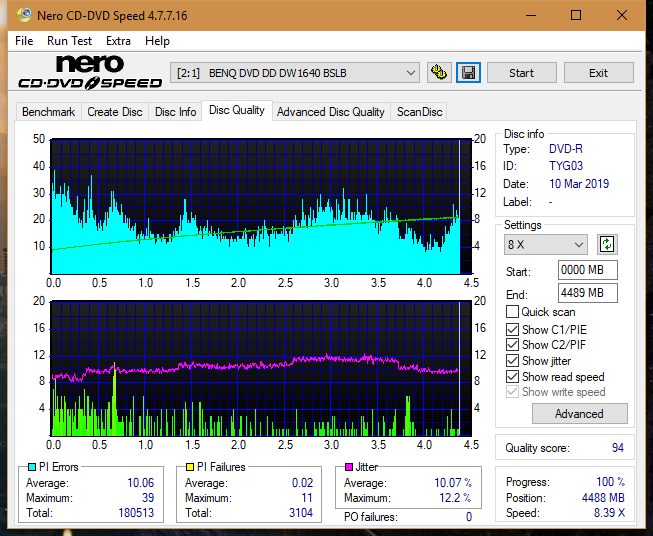Click the Speed value 8.39 X

point(609,513)
